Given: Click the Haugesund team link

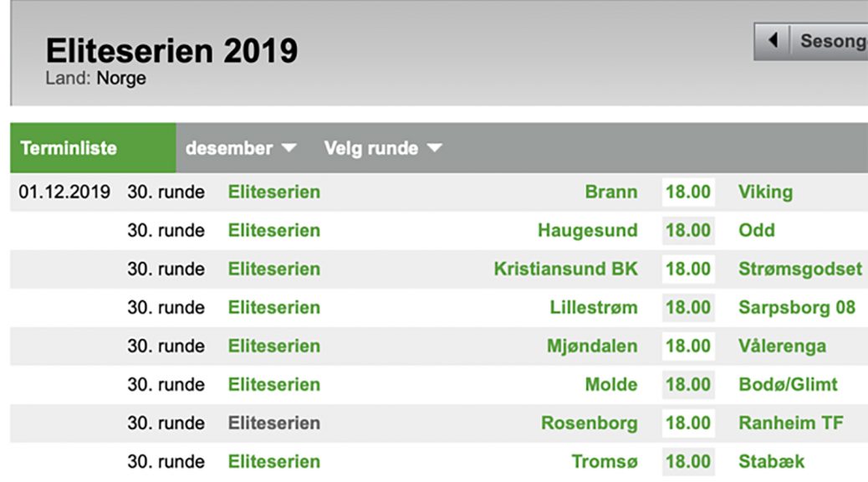Looking at the screenshot, I should (x=587, y=230).
